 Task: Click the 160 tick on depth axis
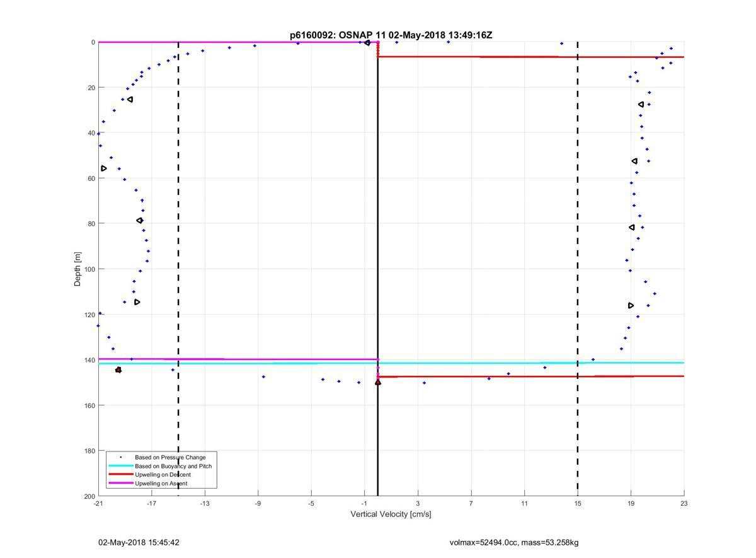(x=89, y=405)
